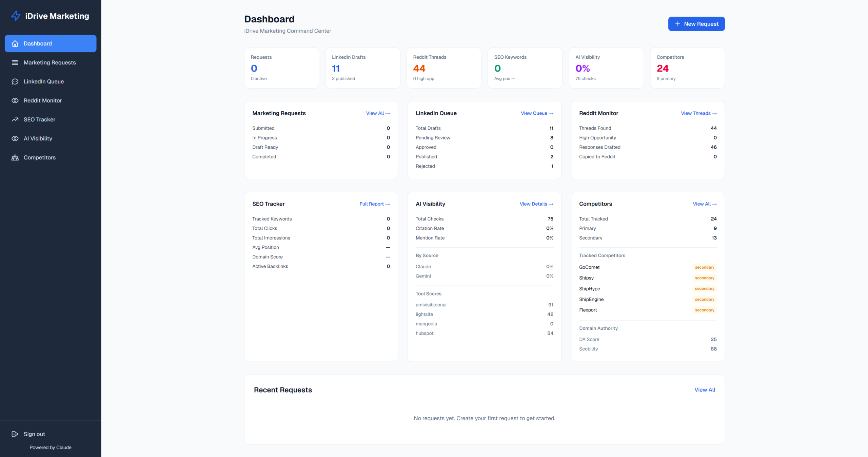Click the 'ShipHype' competitor name

[x=589, y=289]
